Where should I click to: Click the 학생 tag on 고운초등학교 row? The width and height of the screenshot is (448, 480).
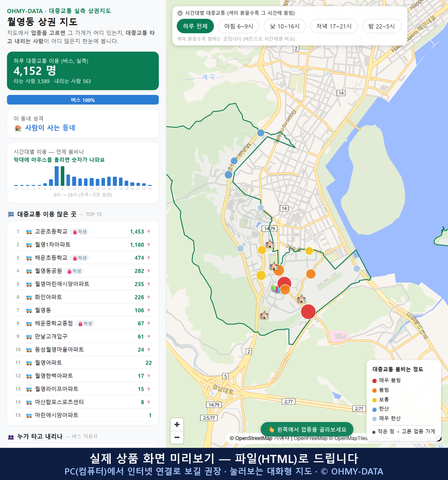(x=80, y=232)
